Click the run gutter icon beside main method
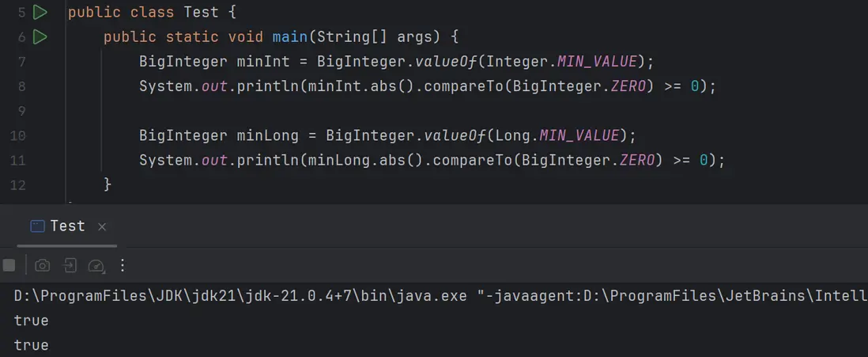Image resolution: width=868 pixels, height=357 pixels. pos(40,36)
